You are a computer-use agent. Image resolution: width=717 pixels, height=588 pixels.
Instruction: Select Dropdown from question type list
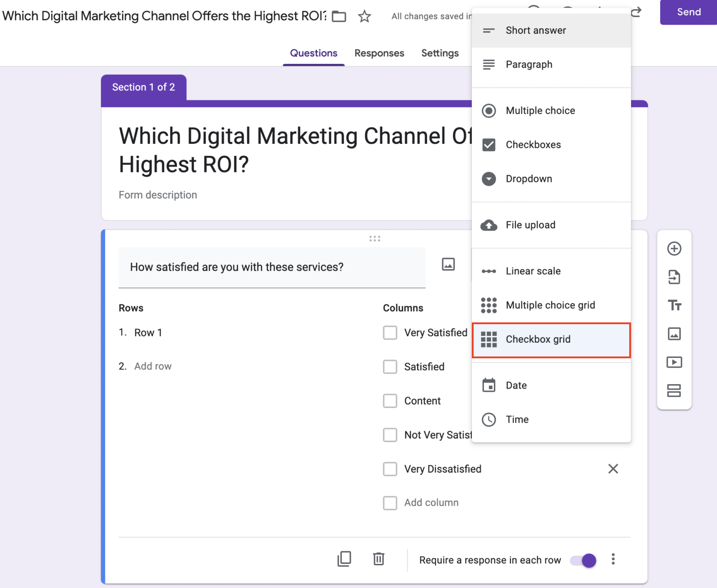(x=551, y=179)
